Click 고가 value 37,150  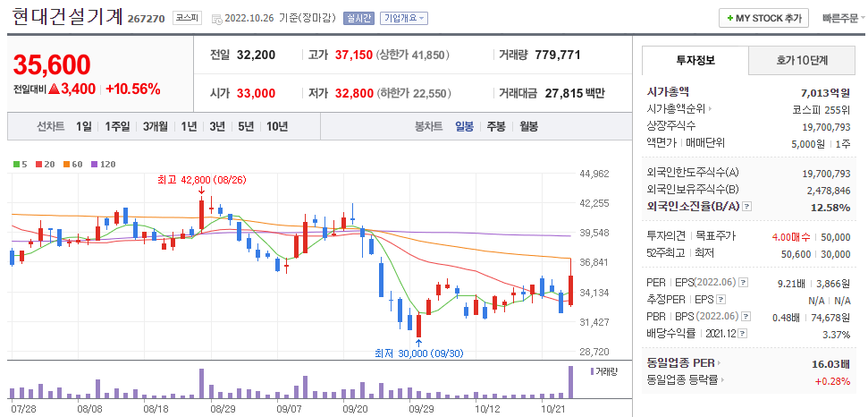(x=354, y=55)
